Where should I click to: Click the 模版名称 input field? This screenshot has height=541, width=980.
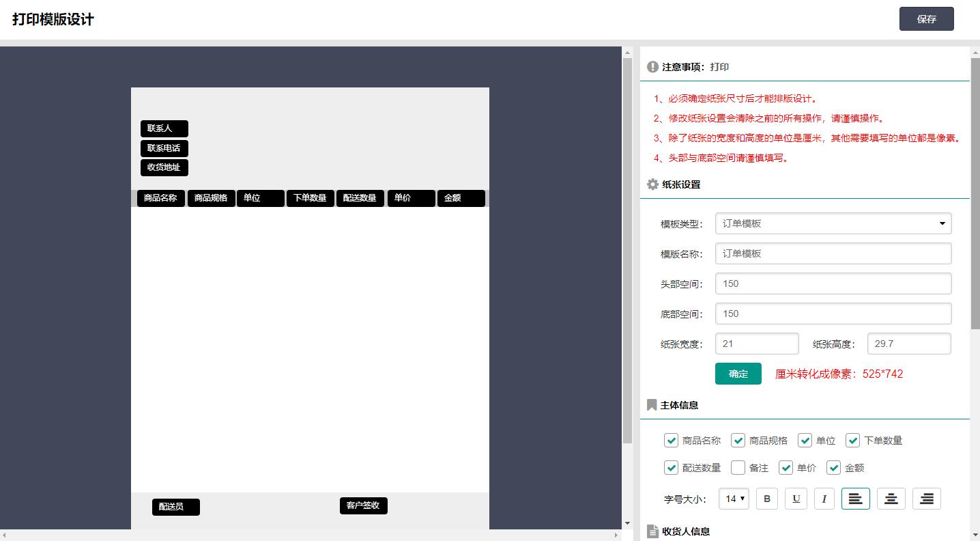[833, 253]
